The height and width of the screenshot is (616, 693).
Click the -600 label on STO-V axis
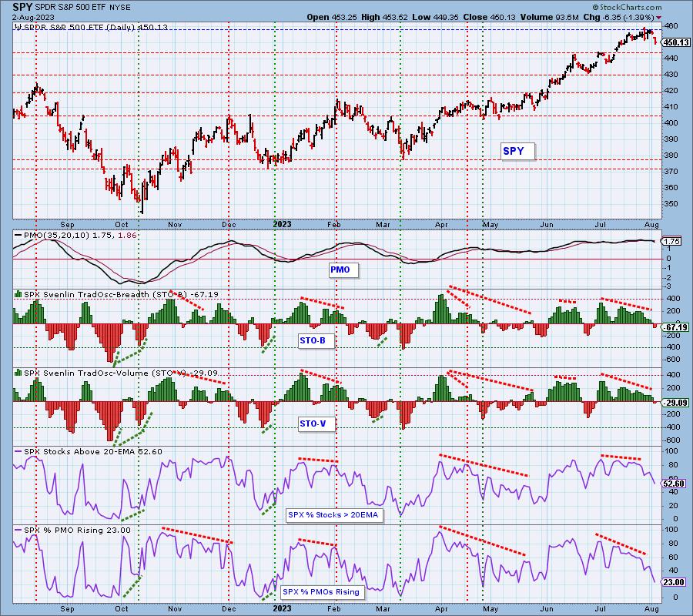(671, 440)
